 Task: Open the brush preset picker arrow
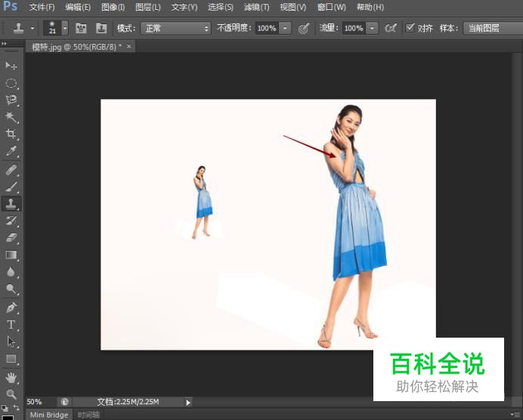(65, 29)
